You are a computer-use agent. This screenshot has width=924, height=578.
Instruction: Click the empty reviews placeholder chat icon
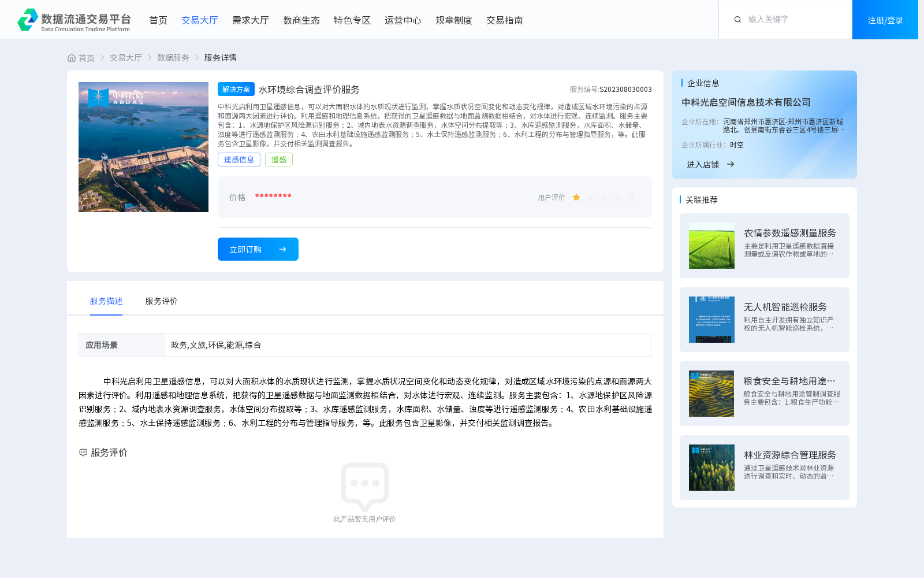tap(365, 486)
